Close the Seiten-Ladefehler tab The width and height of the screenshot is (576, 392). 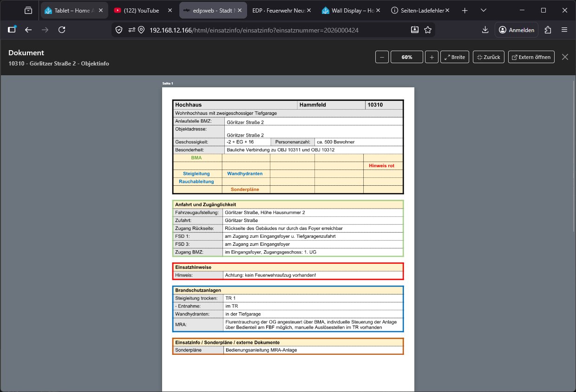tap(446, 10)
